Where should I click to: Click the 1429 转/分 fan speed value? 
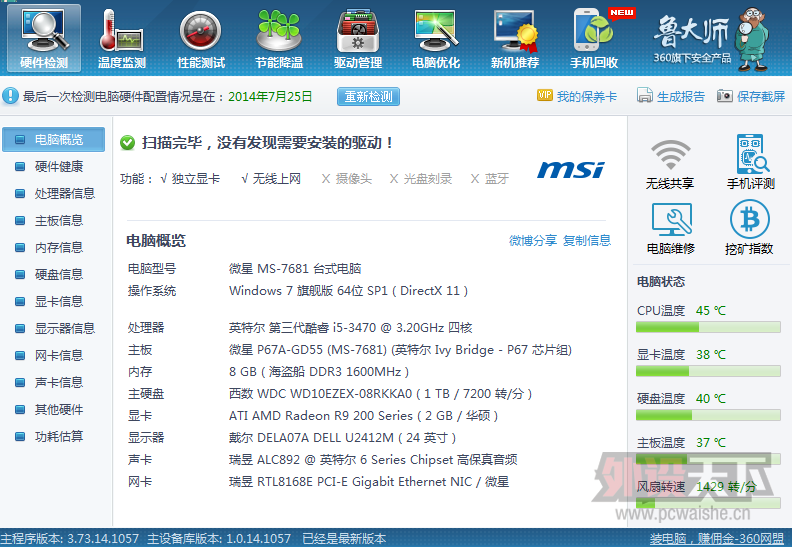click(x=726, y=487)
